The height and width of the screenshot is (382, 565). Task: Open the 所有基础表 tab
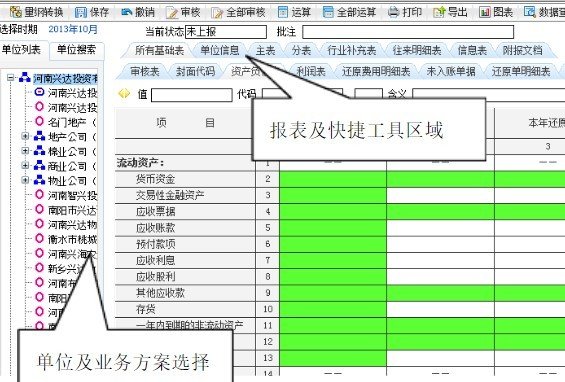click(159, 50)
